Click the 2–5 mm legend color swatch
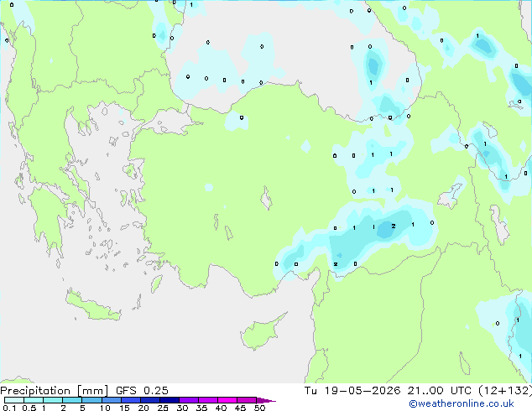The image size is (532, 411). tap(72, 400)
